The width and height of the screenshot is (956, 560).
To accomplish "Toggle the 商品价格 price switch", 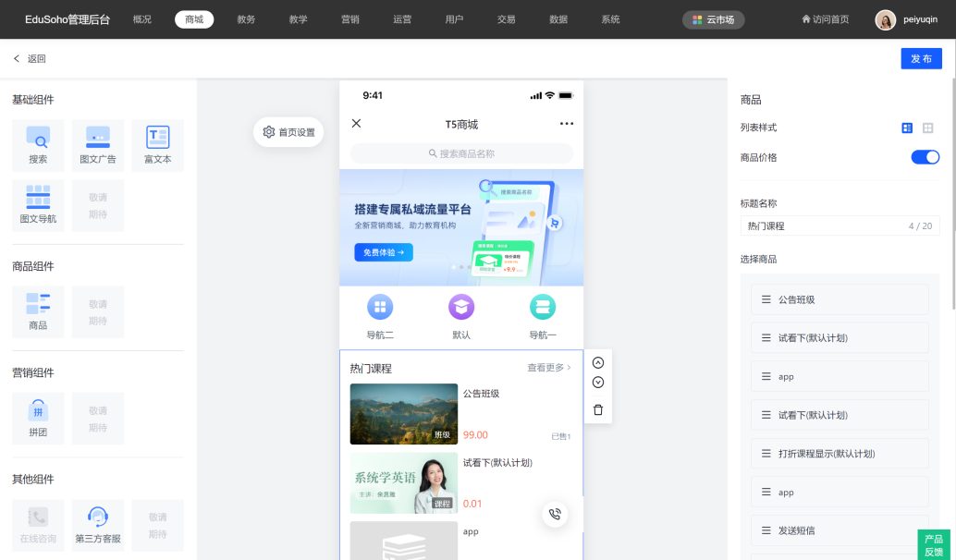I will (x=925, y=157).
